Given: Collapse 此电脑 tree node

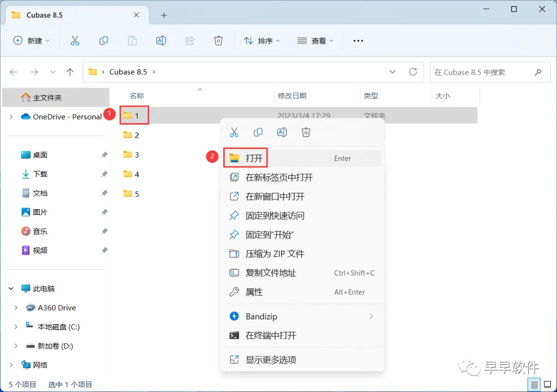Looking at the screenshot, I should tap(11, 288).
